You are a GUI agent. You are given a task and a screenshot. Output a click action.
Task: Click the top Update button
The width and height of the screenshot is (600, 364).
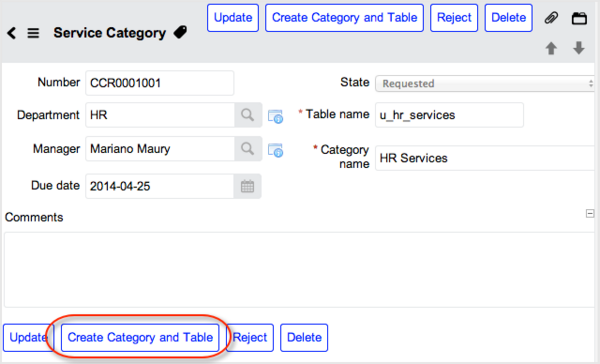click(x=233, y=18)
